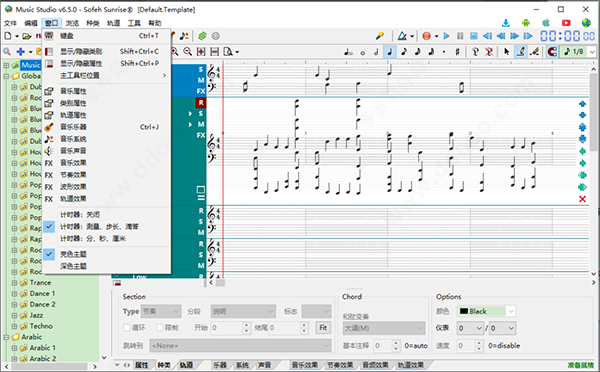
Task: Open metronome dropdown arrow
Action: 412,36
